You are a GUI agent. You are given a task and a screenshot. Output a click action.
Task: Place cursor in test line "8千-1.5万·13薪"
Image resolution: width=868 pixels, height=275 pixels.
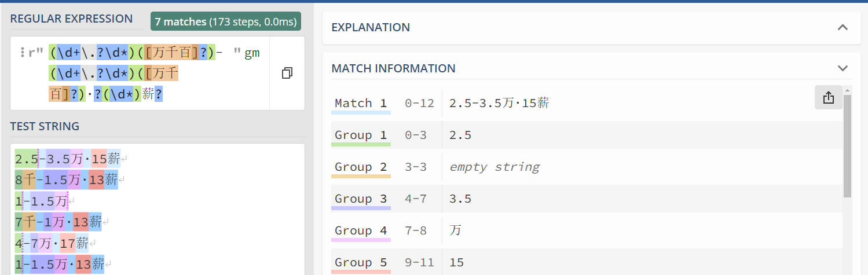click(x=67, y=179)
